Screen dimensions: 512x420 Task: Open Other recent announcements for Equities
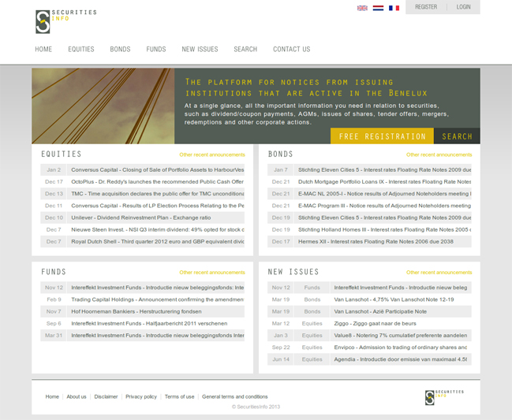coord(212,154)
